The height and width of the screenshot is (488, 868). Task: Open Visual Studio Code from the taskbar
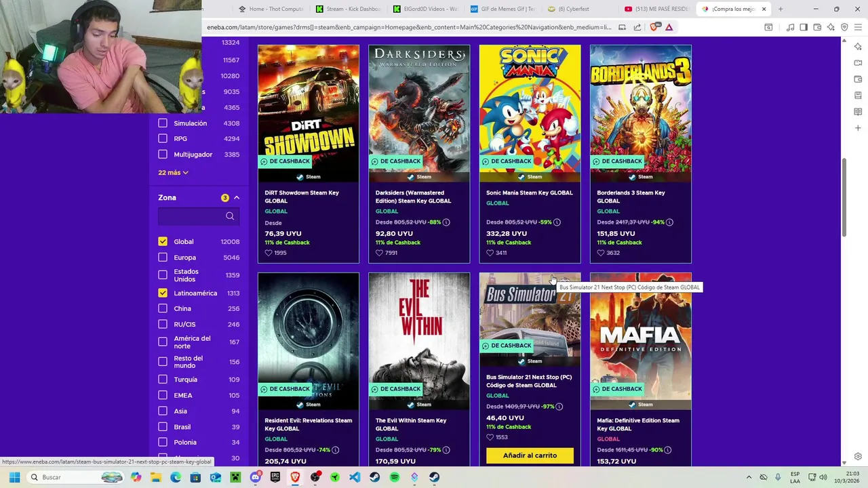tap(355, 477)
